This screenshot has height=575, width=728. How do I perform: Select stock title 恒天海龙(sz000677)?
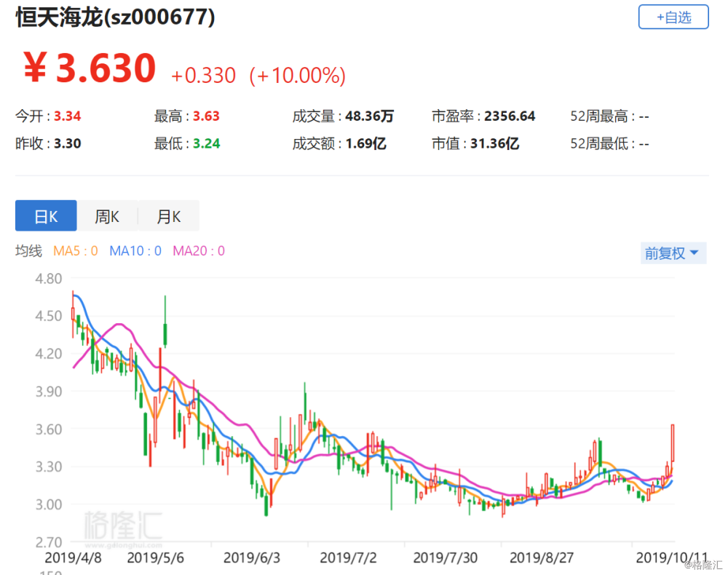[116, 17]
